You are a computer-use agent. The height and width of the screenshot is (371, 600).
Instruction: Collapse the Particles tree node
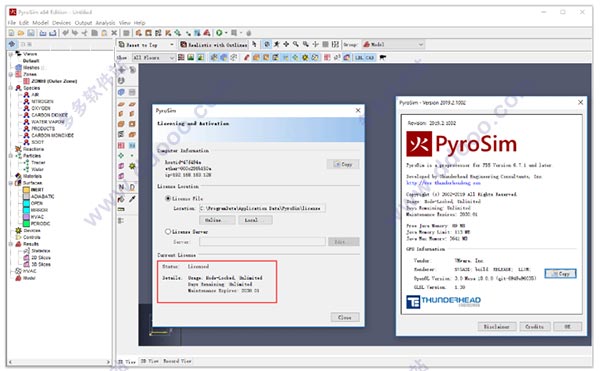[x=11, y=156]
